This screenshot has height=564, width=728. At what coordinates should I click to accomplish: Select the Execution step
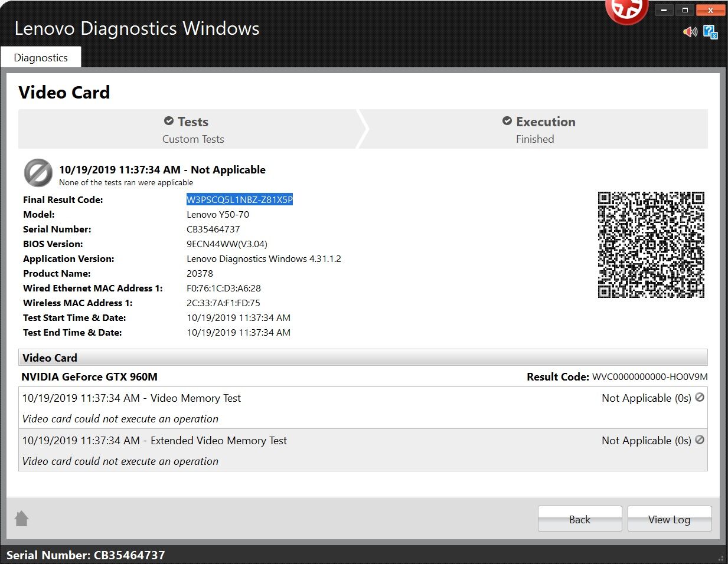coord(537,129)
